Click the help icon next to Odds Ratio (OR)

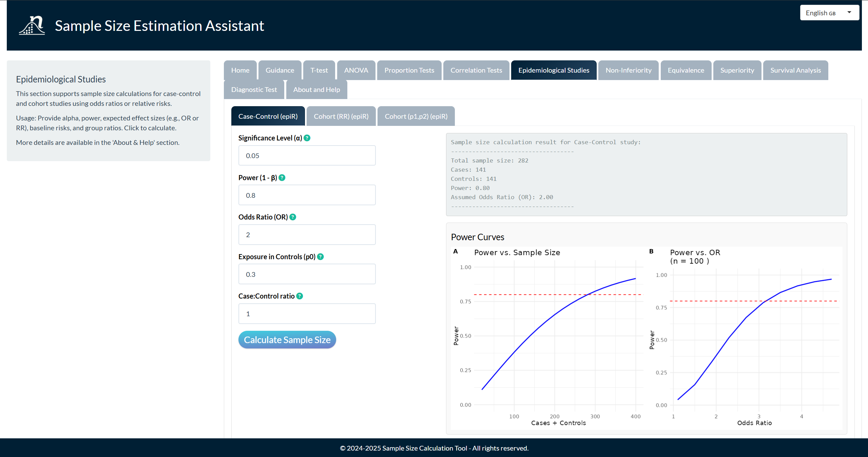click(x=293, y=217)
